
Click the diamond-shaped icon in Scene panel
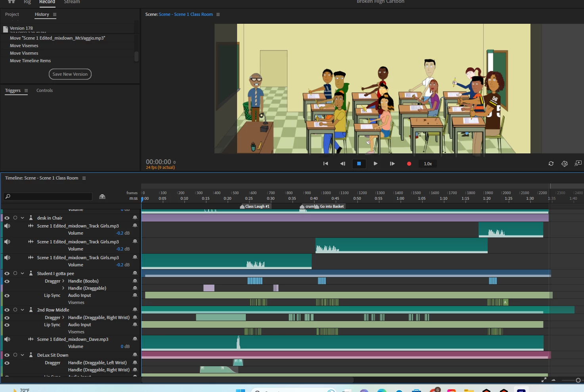coord(565,164)
